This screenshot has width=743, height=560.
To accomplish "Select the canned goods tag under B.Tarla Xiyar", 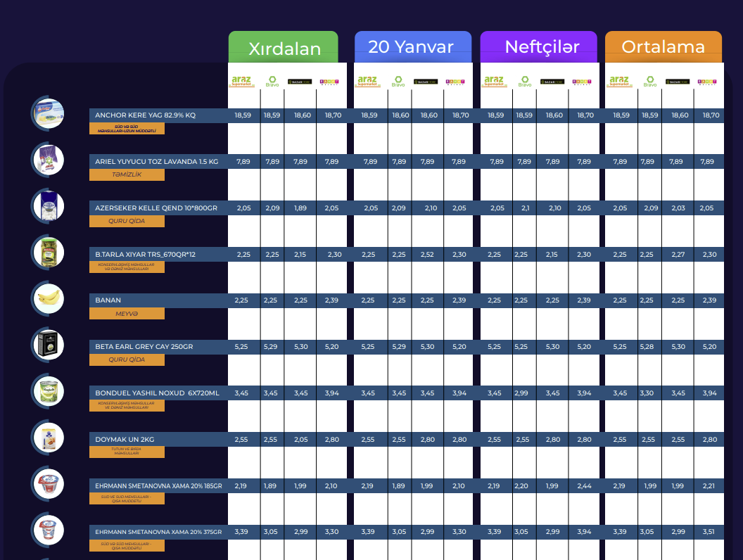I will 127,267.
